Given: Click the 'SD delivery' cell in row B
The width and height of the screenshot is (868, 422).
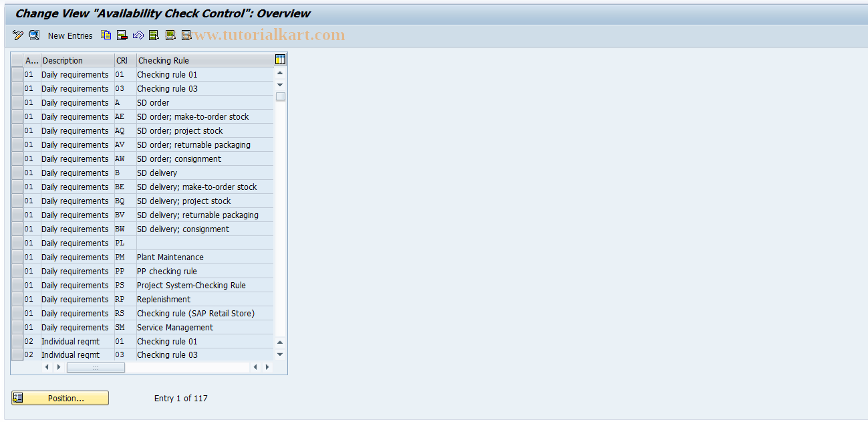Looking at the screenshot, I should [205, 173].
